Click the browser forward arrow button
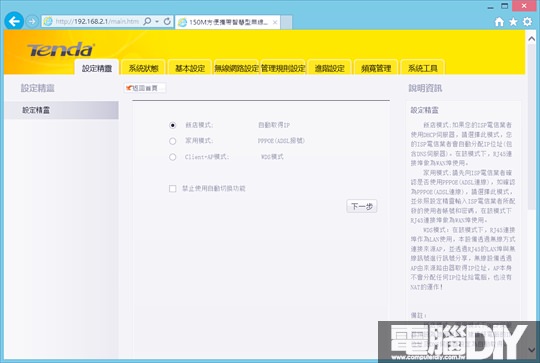Image resolution: width=540 pixels, height=363 pixels. click(32, 22)
